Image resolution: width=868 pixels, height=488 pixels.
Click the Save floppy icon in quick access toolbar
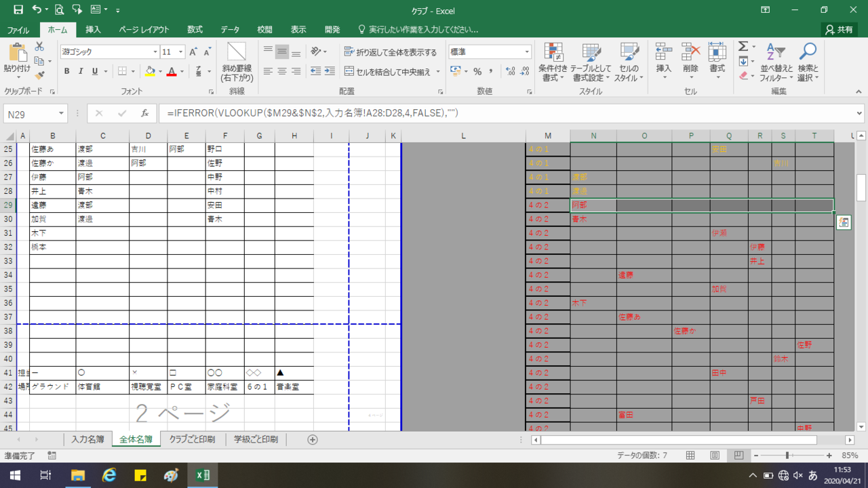(18, 10)
